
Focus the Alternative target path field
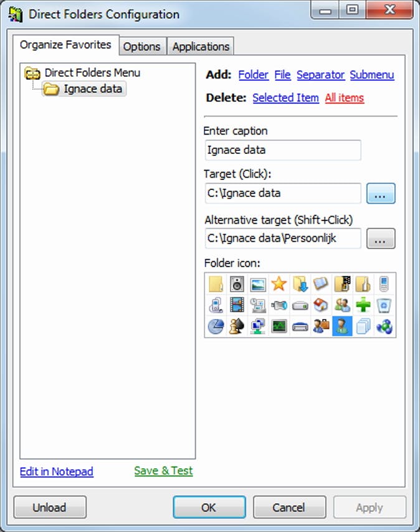pos(283,238)
